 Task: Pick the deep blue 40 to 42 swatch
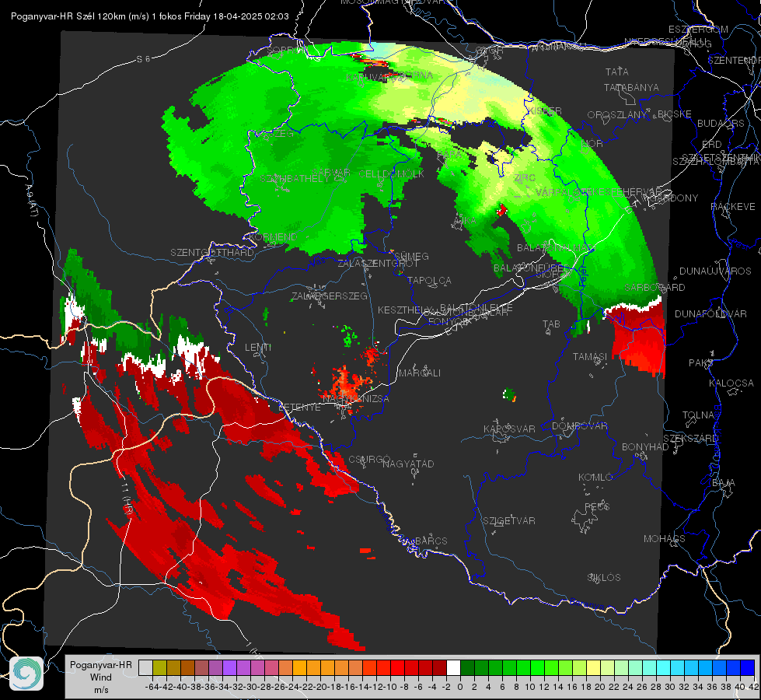(748, 667)
